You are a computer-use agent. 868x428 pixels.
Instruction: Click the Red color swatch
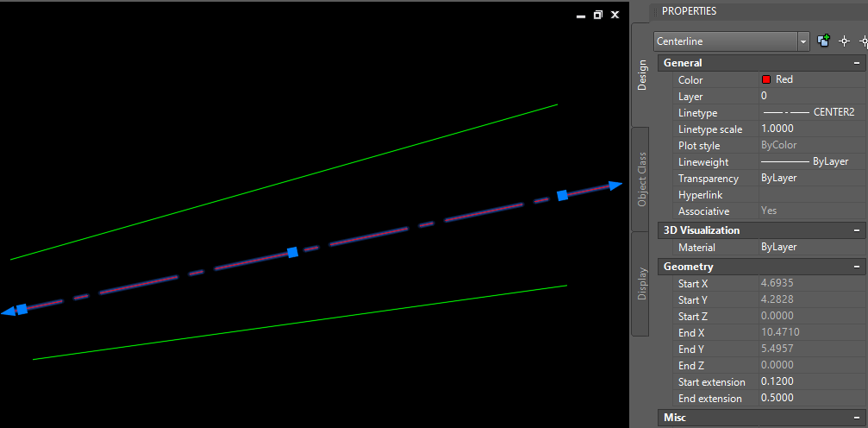[x=766, y=80]
